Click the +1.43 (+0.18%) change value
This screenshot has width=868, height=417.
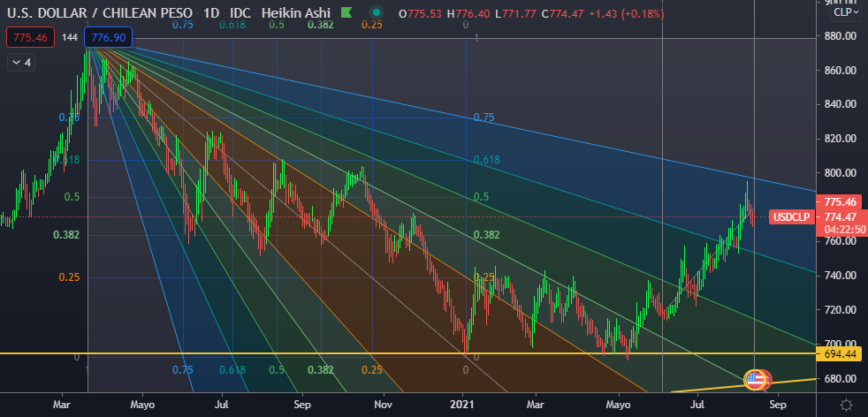627,14
